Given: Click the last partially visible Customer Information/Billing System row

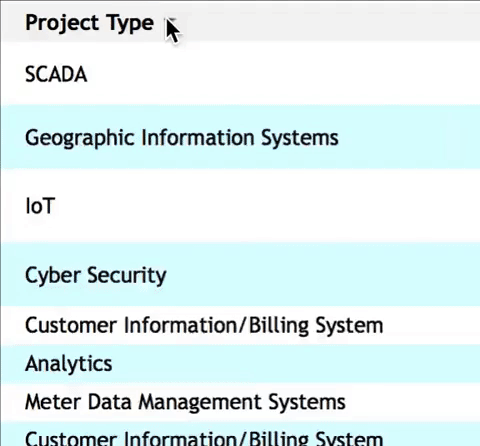Looking at the screenshot, I should click(240, 434).
